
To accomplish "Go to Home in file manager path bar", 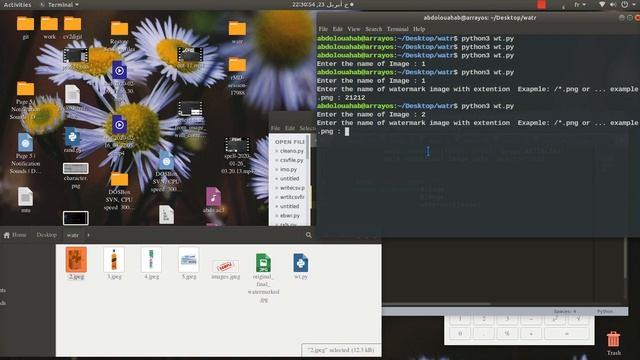I will (x=15, y=235).
